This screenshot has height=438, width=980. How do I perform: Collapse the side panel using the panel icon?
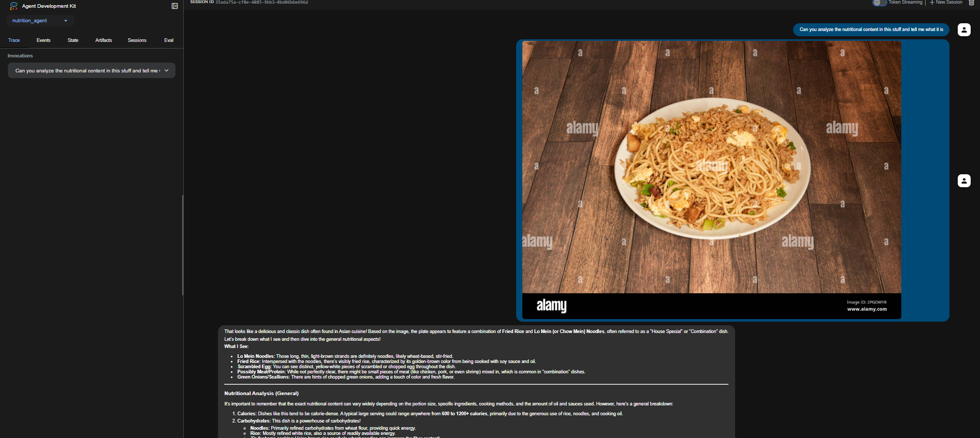pyautogui.click(x=174, y=6)
